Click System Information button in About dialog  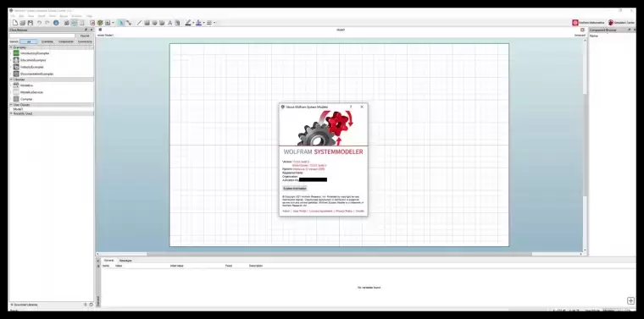tap(295, 188)
